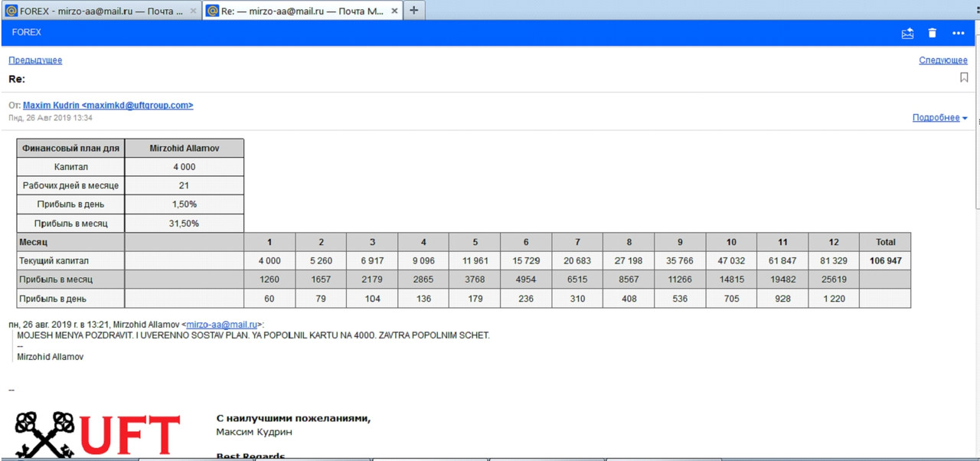Select current capital value 81 329

tap(834, 261)
